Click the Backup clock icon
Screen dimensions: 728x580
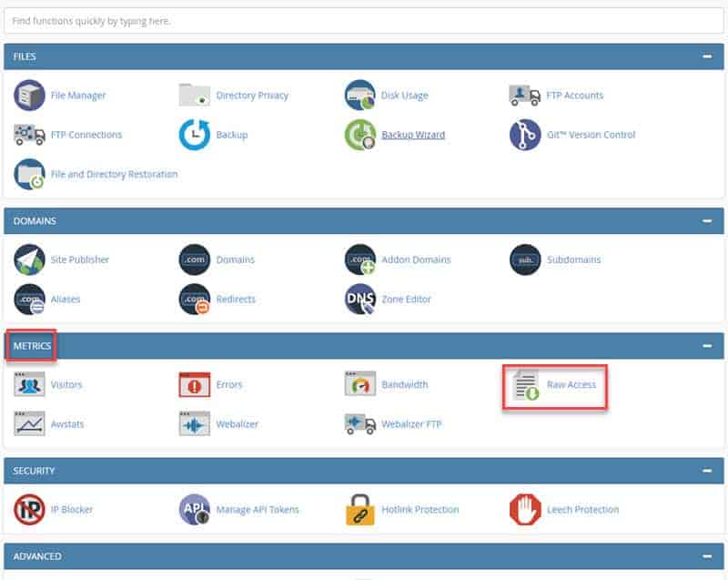pyautogui.click(x=195, y=135)
